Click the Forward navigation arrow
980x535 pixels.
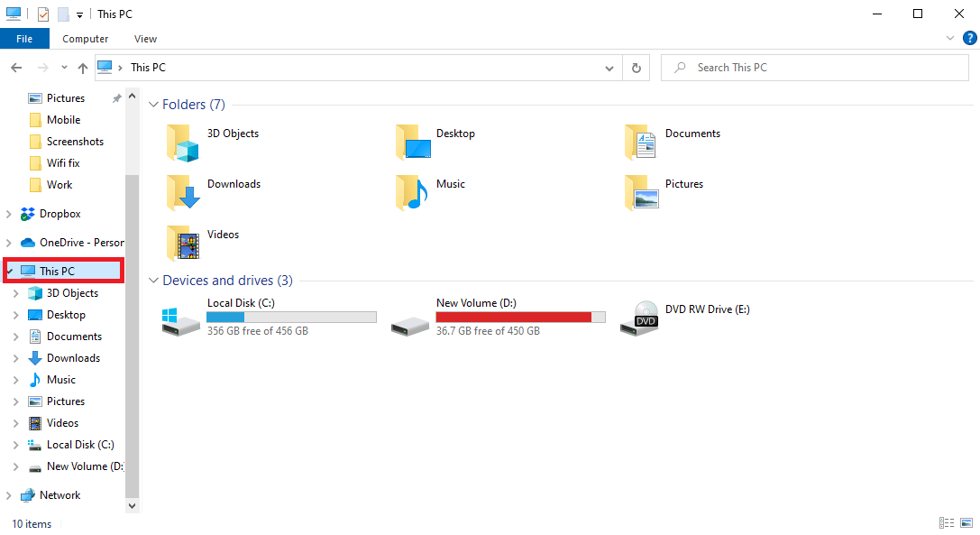pos(42,68)
